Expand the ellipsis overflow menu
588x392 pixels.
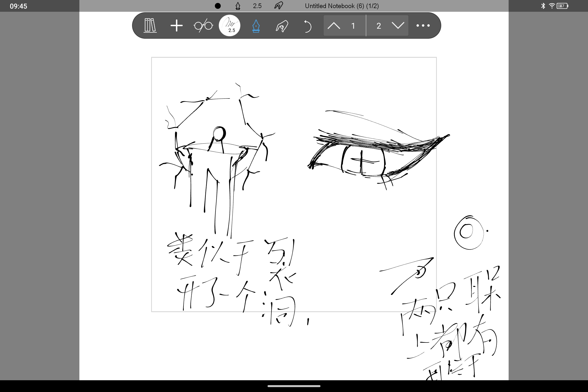click(x=423, y=25)
